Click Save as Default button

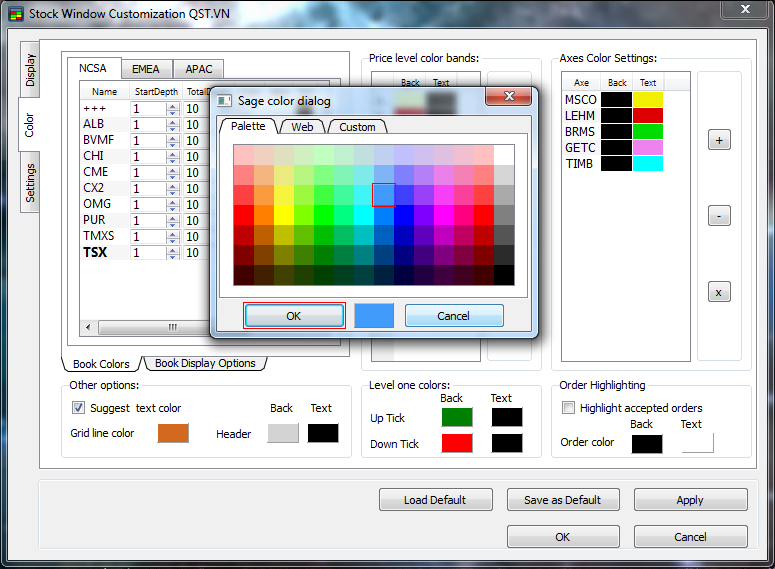(563, 500)
